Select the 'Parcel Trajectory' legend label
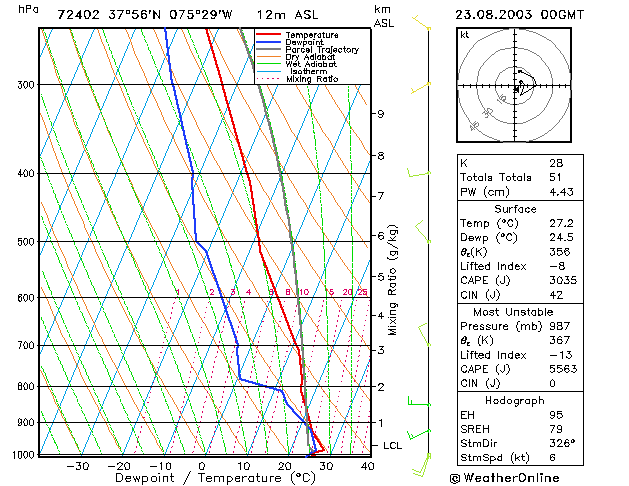Screen dimensions: 629x486 [322, 50]
